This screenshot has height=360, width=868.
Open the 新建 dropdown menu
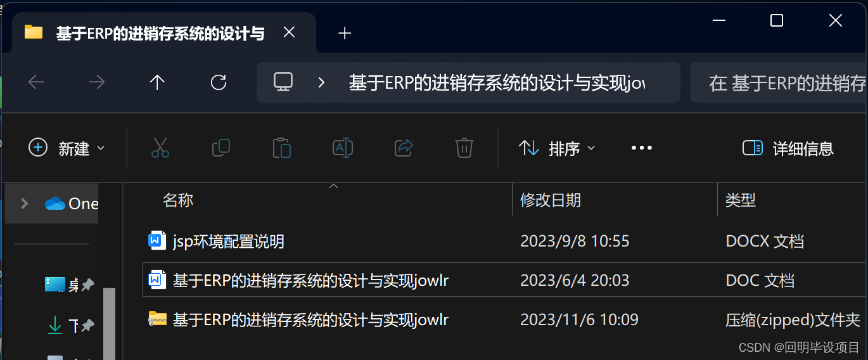67,148
